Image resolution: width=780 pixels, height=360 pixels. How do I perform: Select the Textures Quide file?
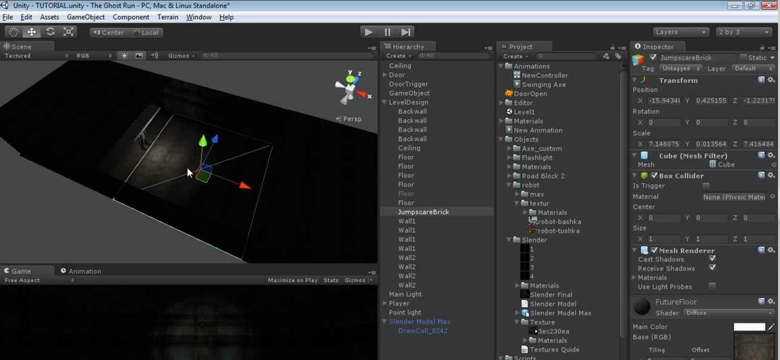pos(550,350)
